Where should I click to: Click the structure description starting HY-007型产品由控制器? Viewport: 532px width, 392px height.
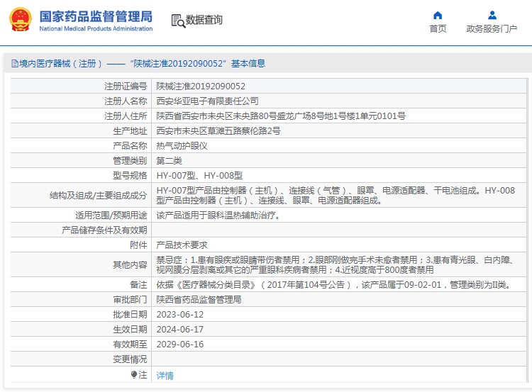coord(336,196)
